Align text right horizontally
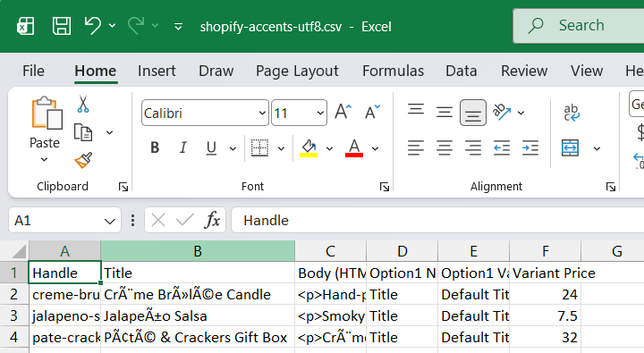 (473, 147)
